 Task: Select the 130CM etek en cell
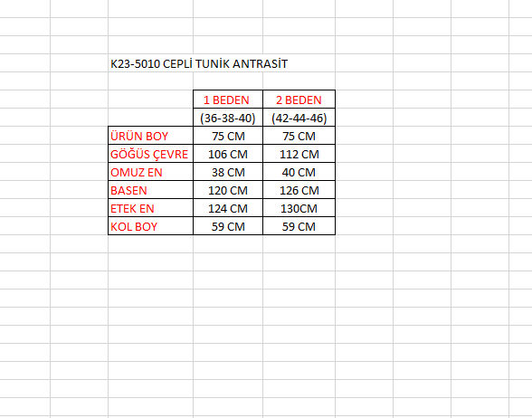(299, 208)
